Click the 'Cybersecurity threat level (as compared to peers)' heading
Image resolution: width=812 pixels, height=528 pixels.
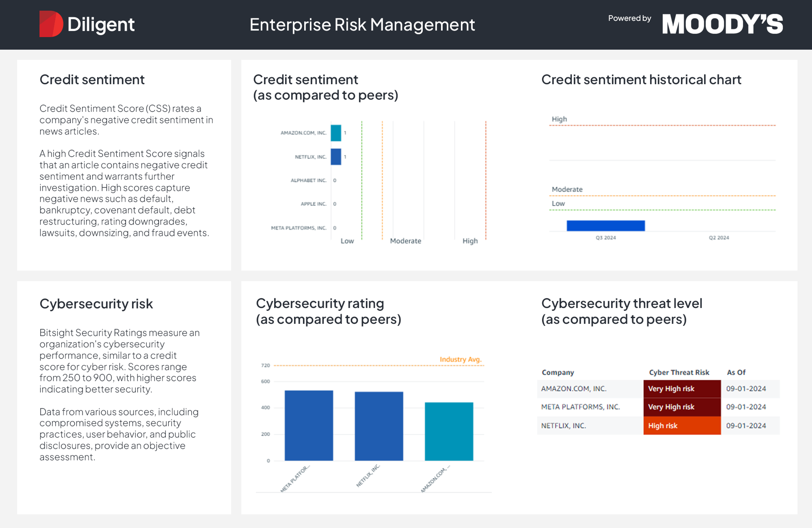[622, 311]
